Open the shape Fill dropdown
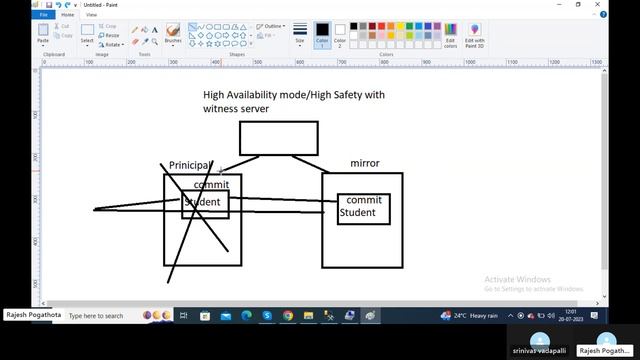The image size is (640, 360). pyautogui.click(x=267, y=36)
